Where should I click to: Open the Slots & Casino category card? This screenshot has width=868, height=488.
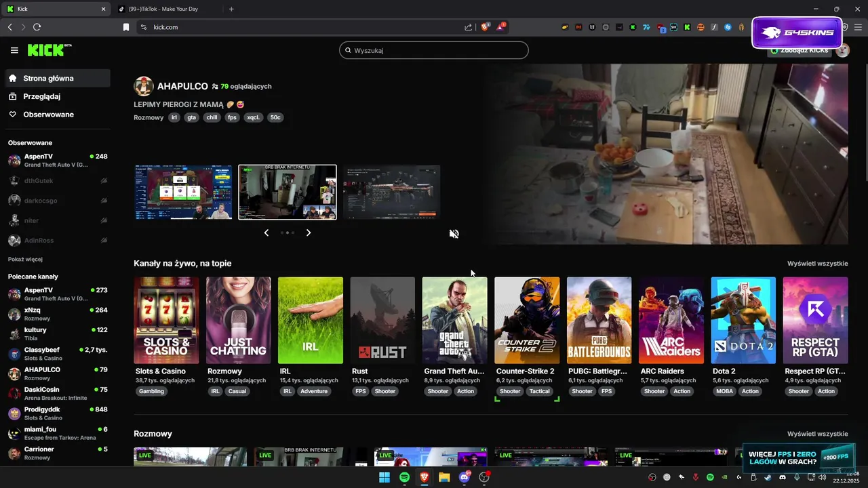(166, 321)
